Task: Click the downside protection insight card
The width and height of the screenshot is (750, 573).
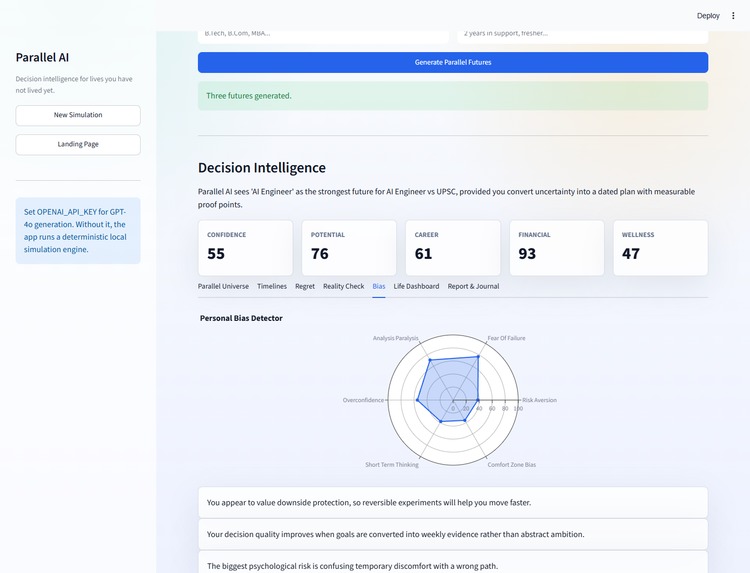Action: tap(453, 503)
